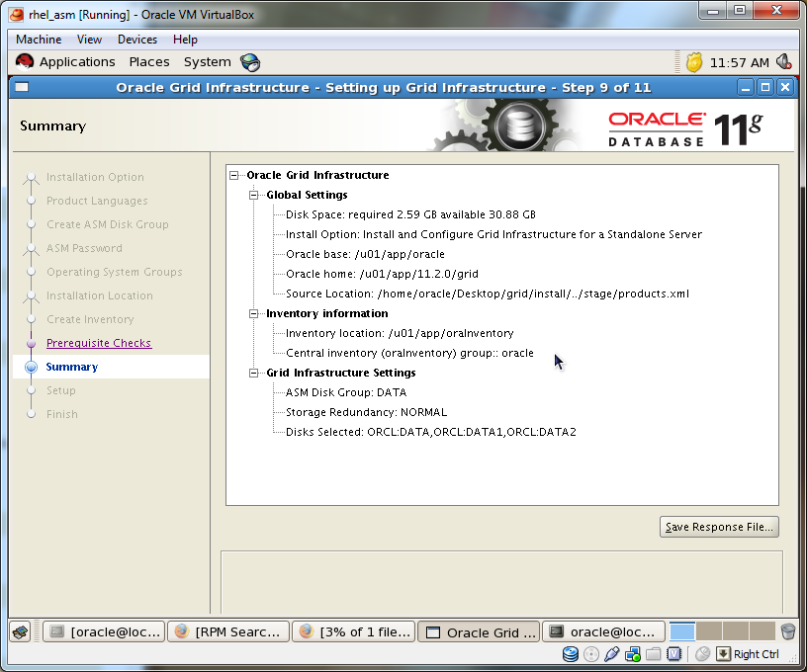
Task: Click the Summary step in sidebar
Action: pyautogui.click(x=72, y=367)
